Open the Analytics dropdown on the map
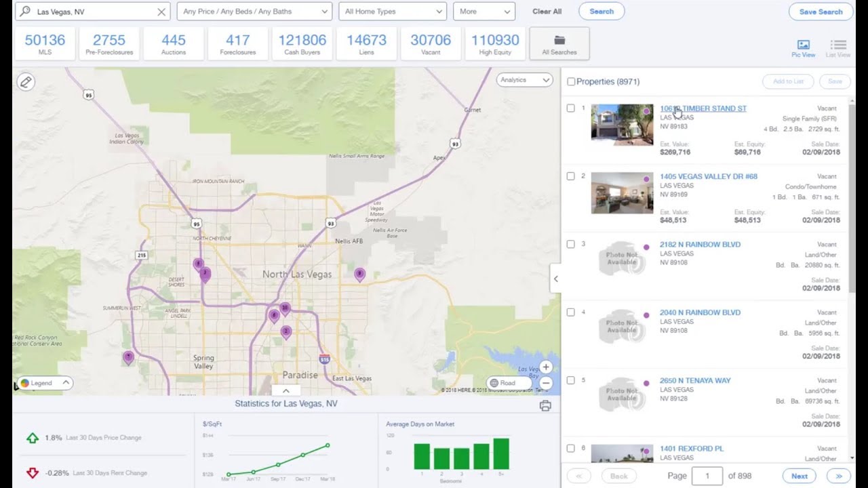 [525, 80]
